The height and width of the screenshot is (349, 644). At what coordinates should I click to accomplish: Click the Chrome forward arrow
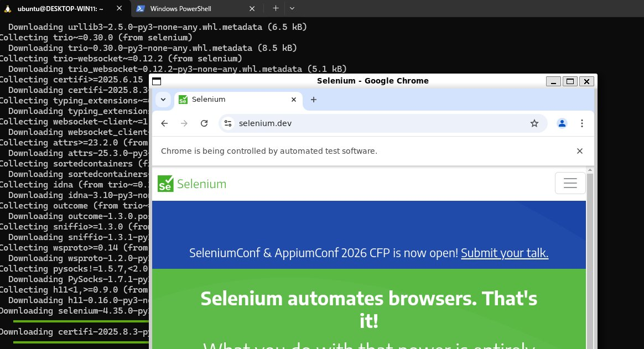tap(184, 123)
